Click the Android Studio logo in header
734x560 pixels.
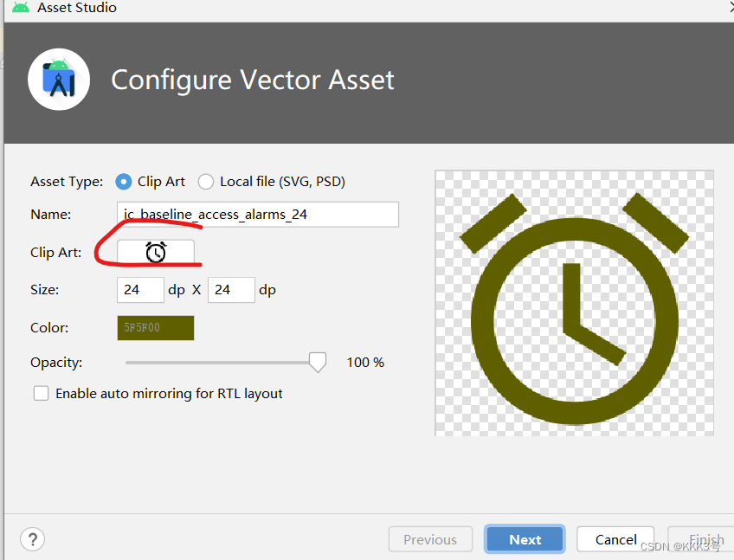tap(59, 79)
